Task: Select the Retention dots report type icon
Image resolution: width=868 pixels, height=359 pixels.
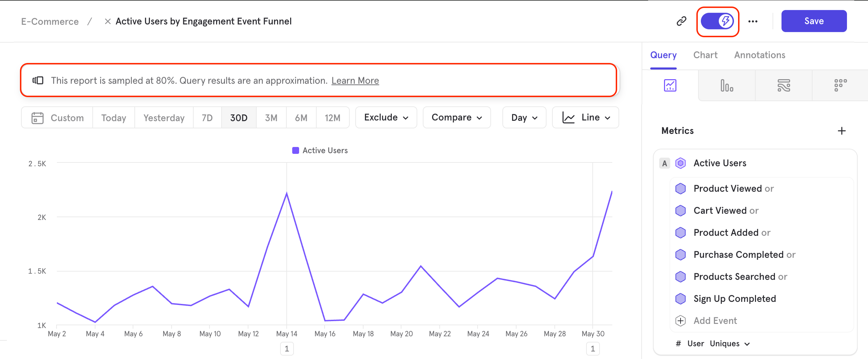Action: pyautogui.click(x=840, y=85)
